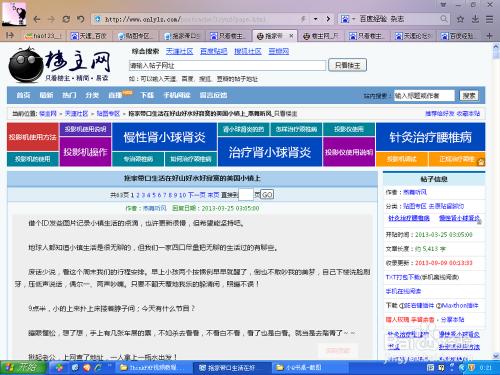Open the downloads arrow icon
This screenshot has width=500, height=375.
(x=475, y=19)
